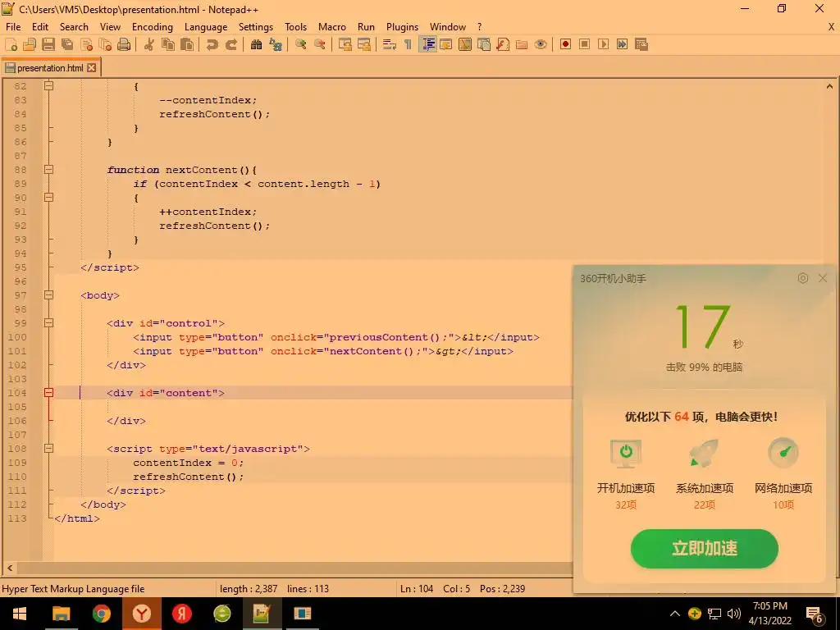Viewport: 840px width, 630px height.
Task: Run macro multiple times icon
Action: tap(622, 44)
